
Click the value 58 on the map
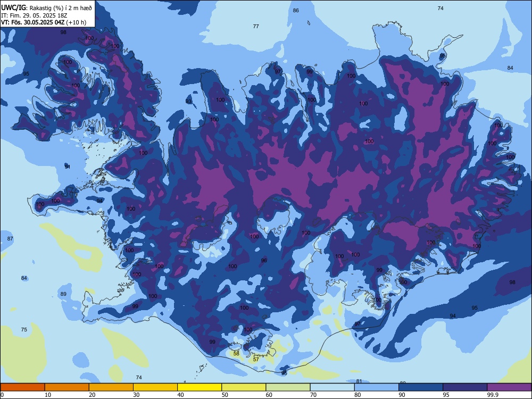point(237,354)
